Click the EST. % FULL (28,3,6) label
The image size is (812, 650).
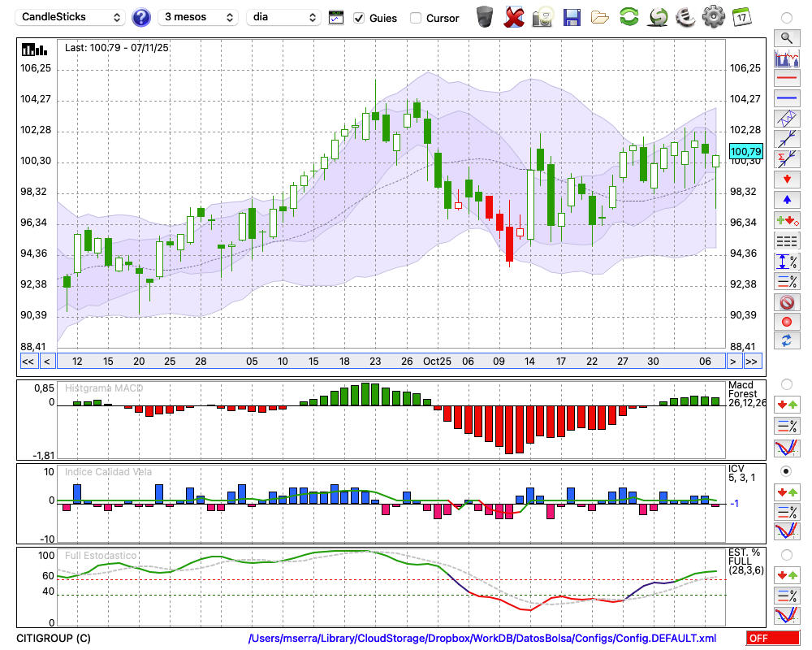(746, 561)
